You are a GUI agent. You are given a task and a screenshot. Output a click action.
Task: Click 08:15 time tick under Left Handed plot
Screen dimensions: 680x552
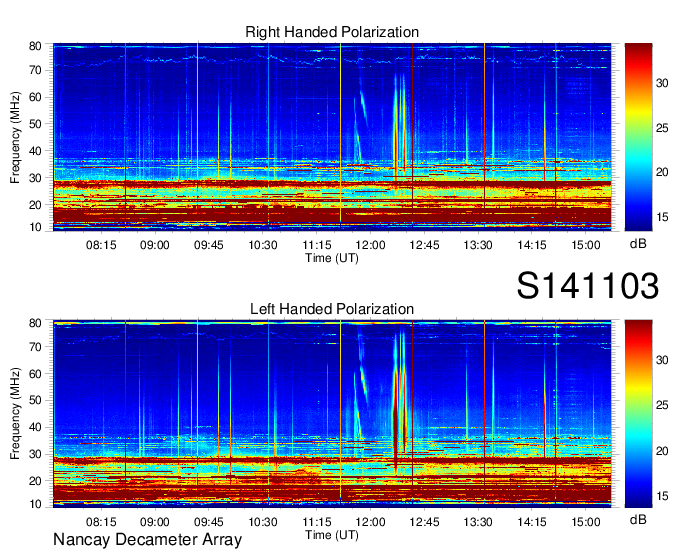coord(101,522)
